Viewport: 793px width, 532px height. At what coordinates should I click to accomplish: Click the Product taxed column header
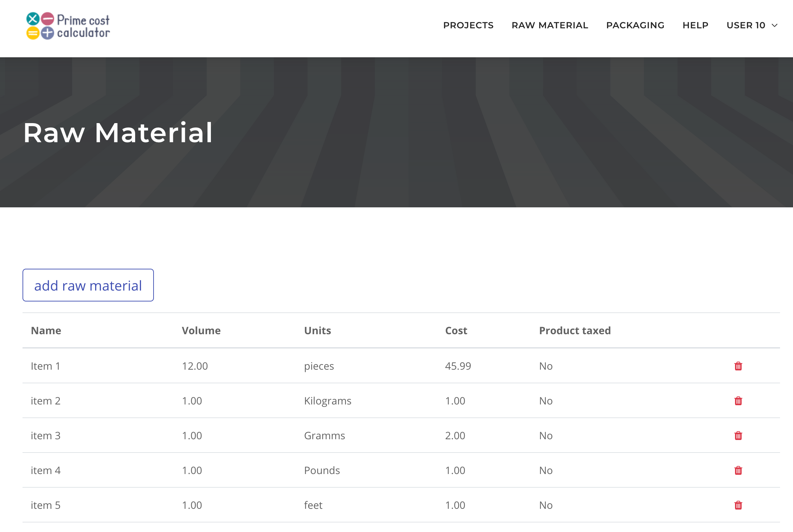tap(575, 330)
